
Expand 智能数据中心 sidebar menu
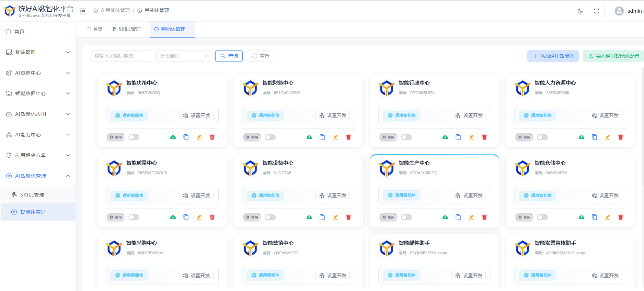click(38, 93)
